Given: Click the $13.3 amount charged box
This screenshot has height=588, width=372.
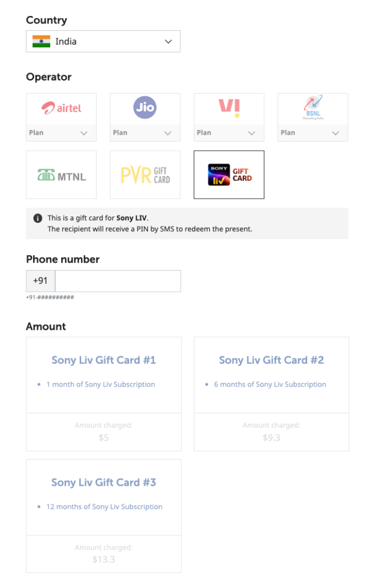Looking at the screenshot, I should tap(103, 554).
